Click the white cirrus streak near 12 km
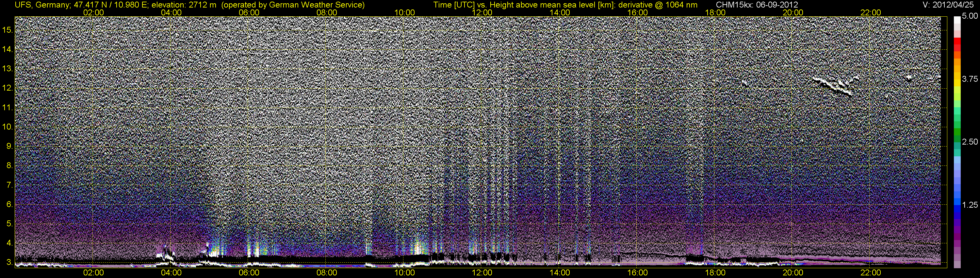This screenshot has width=980, height=278. coord(833,86)
